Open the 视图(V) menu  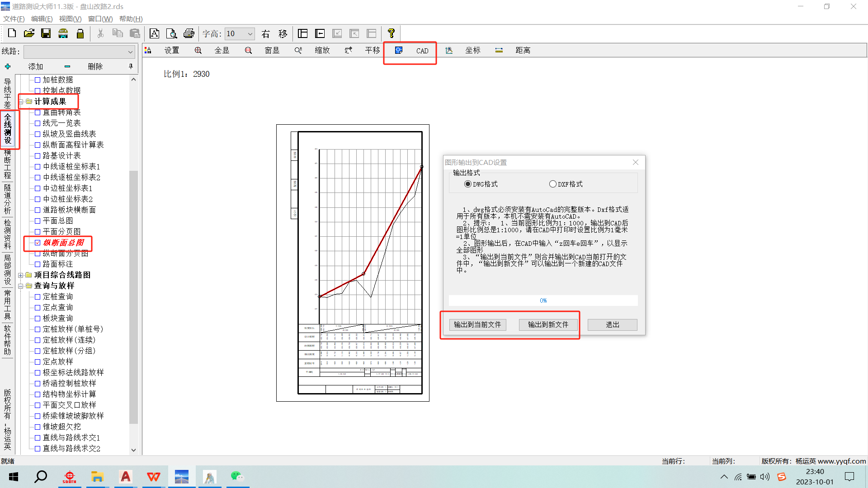(70, 19)
